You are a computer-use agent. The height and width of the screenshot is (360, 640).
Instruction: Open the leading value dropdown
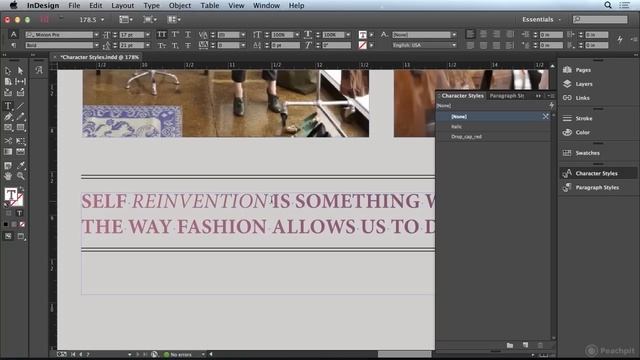click(x=147, y=45)
